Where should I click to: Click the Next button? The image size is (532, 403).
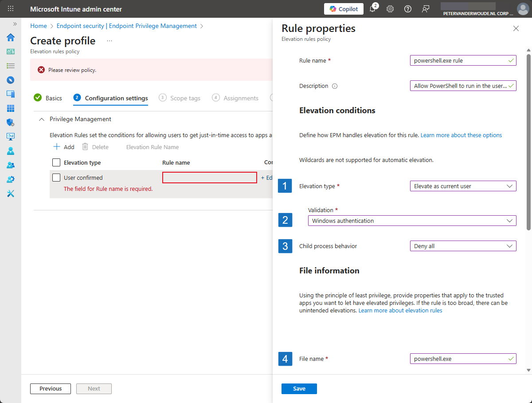tap(94, 389)
